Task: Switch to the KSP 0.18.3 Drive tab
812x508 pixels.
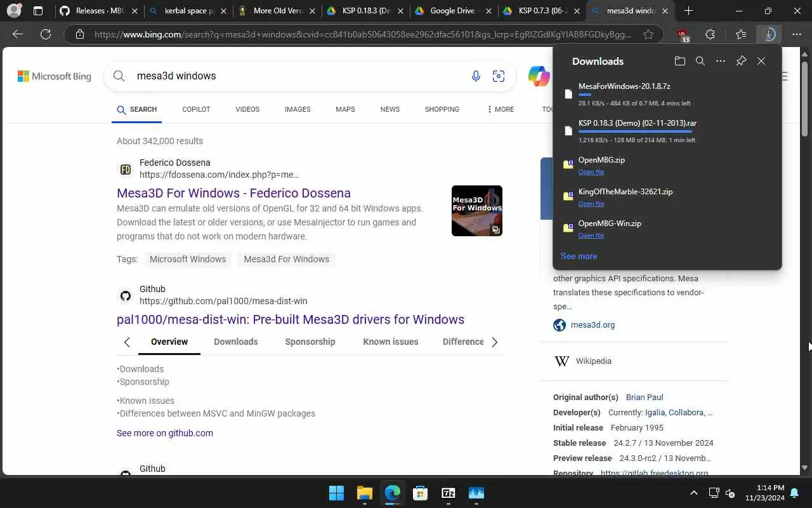Action: pyautogui.click(x=365, y=11)
